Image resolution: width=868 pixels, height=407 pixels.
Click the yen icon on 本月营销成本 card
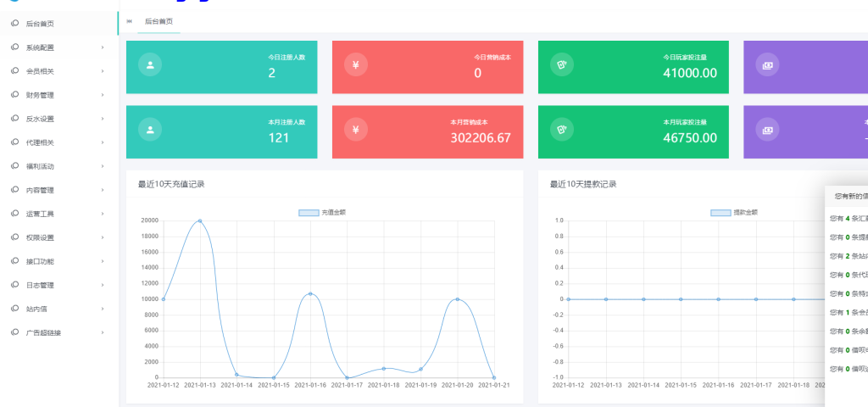click(x=356, y=130)
